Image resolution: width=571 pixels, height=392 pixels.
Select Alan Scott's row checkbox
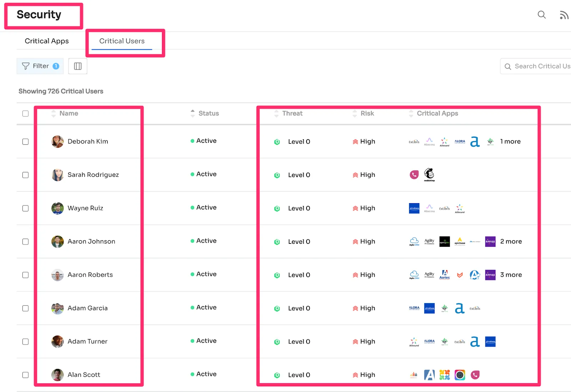(x=25, y=375)
